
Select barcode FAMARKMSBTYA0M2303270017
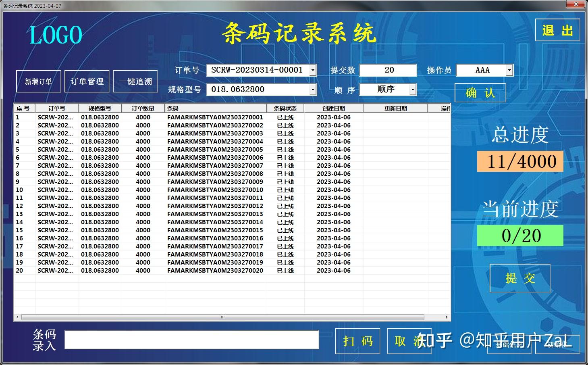215,246
